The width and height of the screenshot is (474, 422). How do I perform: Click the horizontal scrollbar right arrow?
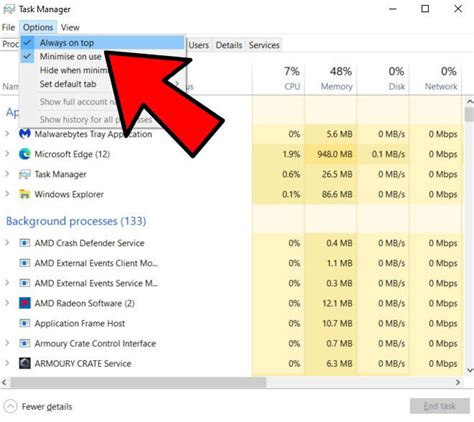point(458,382)
